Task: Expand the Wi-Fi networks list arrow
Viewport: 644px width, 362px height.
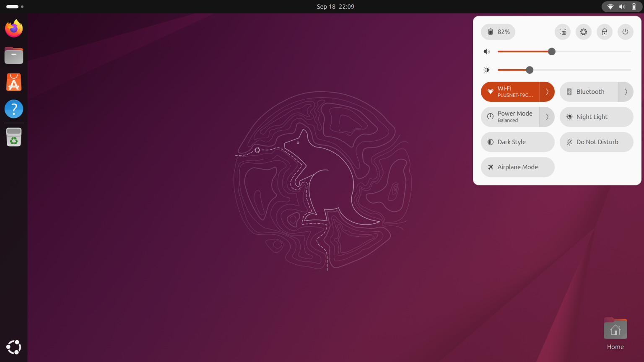Action: coord(547,92)
